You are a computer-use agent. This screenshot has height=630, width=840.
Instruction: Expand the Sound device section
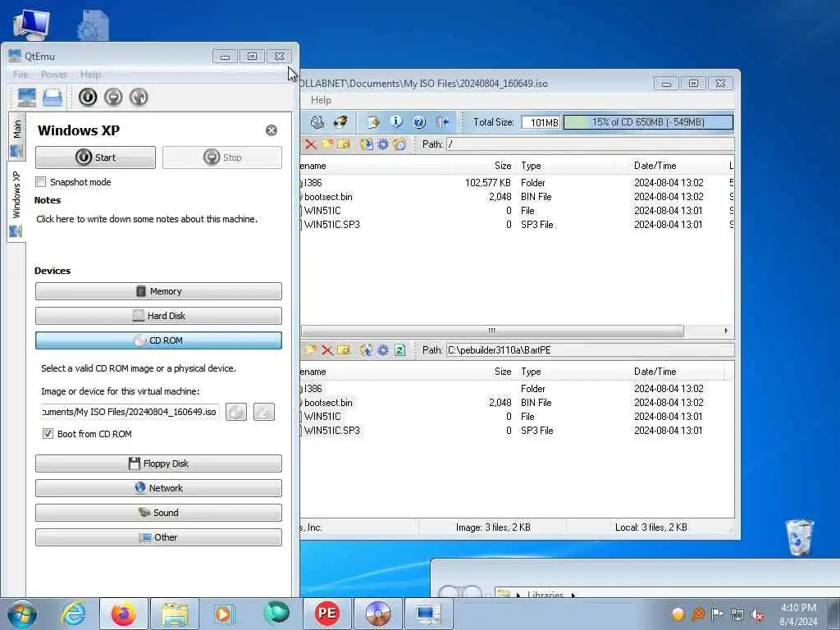[158, 513]
